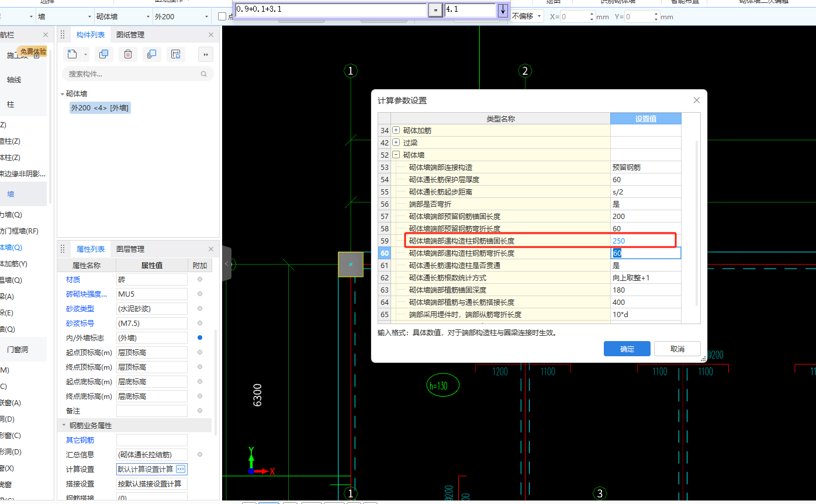Click the Y offset stepper arrows
816x504 pixels.
tap(655, 17)
